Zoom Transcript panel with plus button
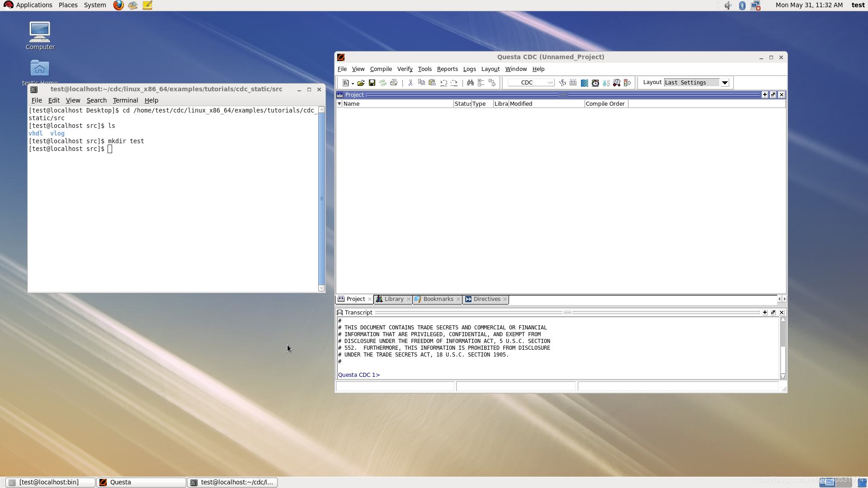 [765, 313]
